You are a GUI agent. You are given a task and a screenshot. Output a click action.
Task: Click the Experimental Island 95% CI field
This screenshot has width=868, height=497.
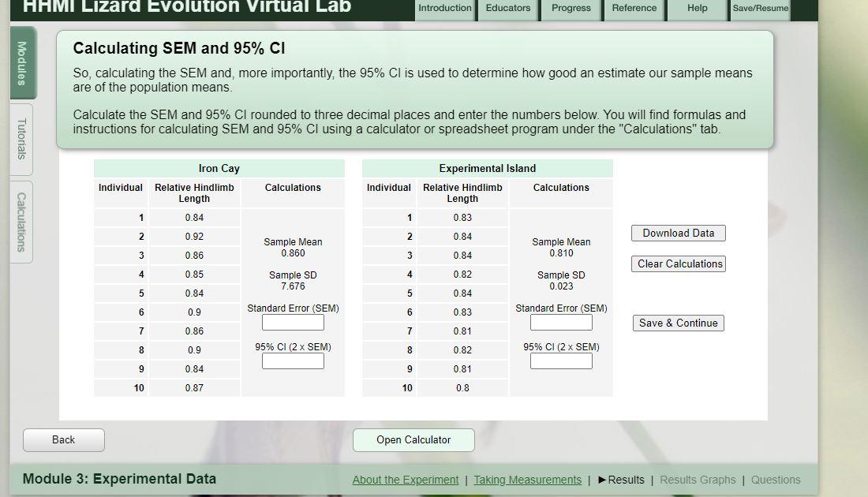point(561,361)
